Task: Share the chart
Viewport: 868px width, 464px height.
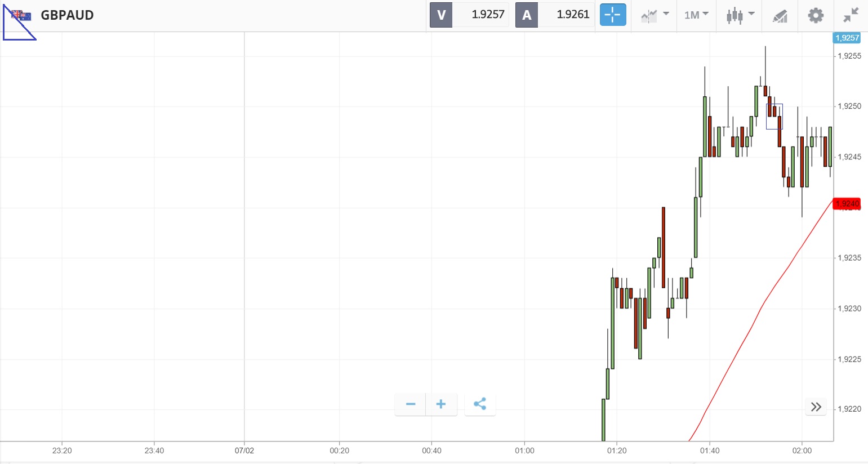Action: (480, 404)
